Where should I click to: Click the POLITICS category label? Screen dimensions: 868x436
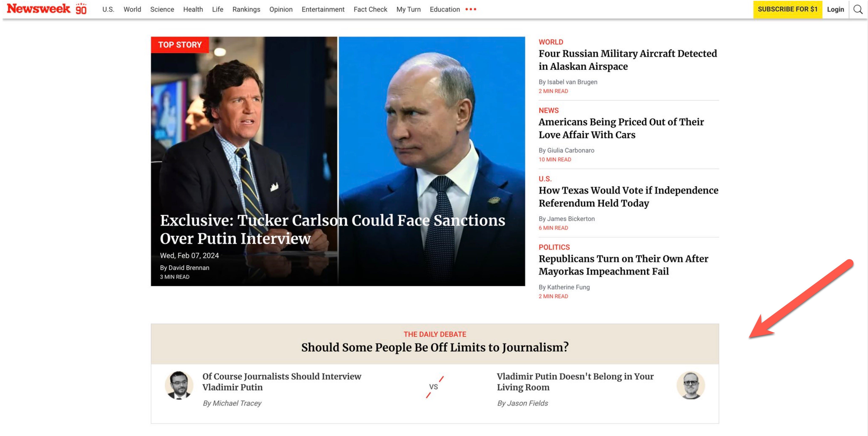[x=554, y=247]
